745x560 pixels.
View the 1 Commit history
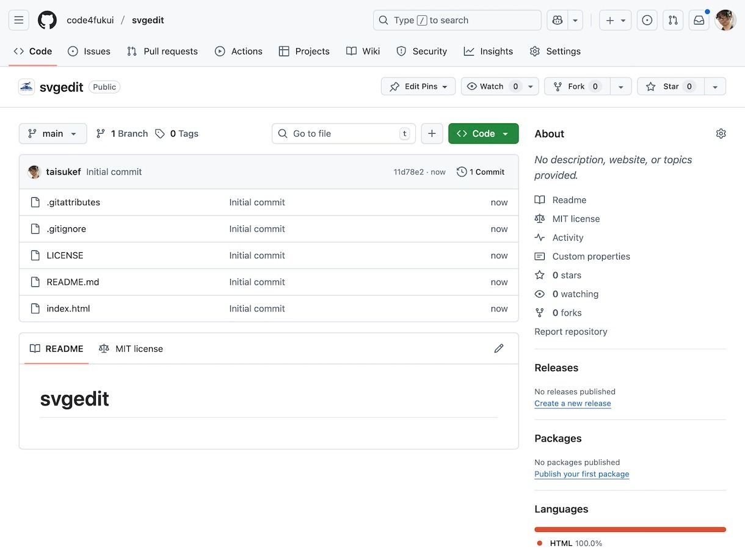481,172
